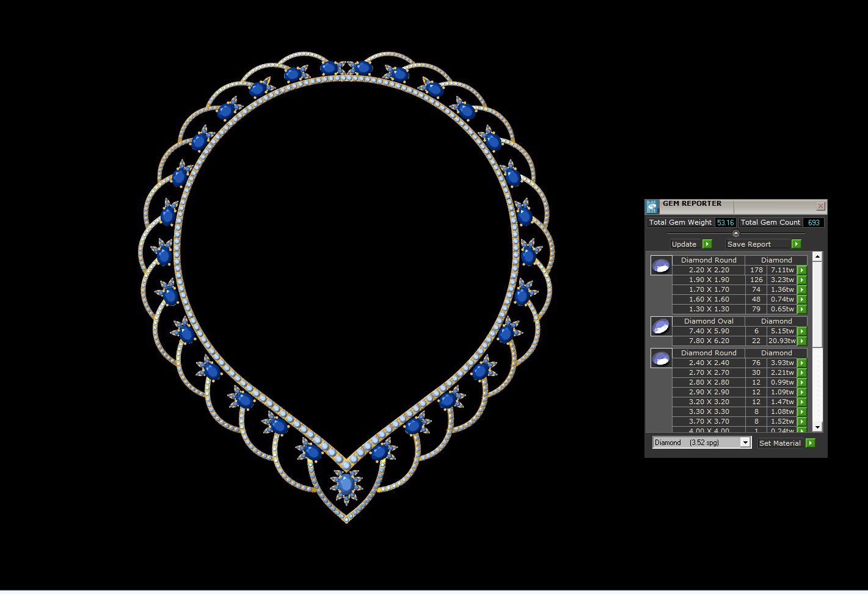The height and width of the screenshot is (594, 868).
Task: Click the gem list scrollbar up arrow
Action: (x=817, y=256)
